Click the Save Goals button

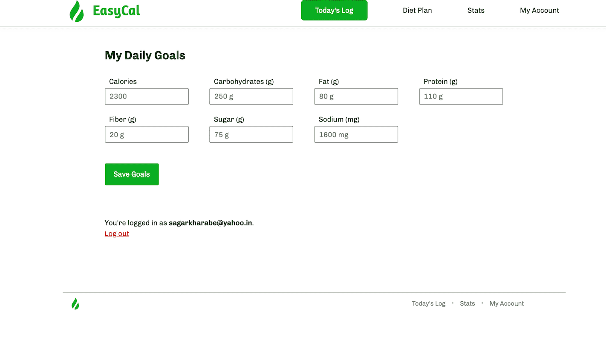click(132, 174)
